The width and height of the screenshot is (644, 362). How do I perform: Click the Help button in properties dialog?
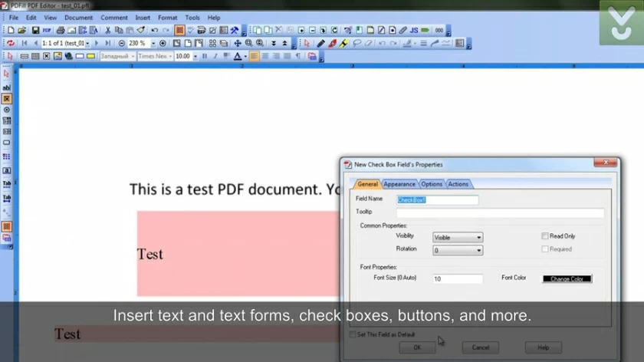coord(544,347)
